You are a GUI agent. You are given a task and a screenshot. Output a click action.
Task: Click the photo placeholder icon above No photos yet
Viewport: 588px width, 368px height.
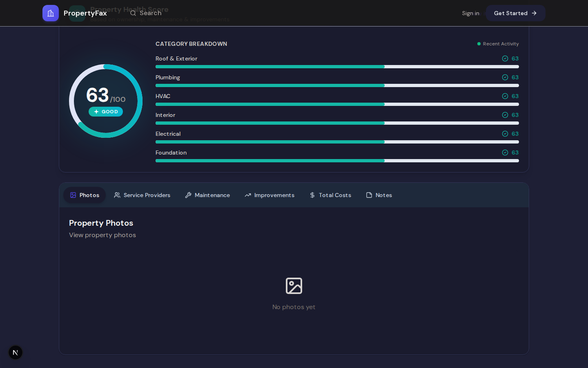294,286
